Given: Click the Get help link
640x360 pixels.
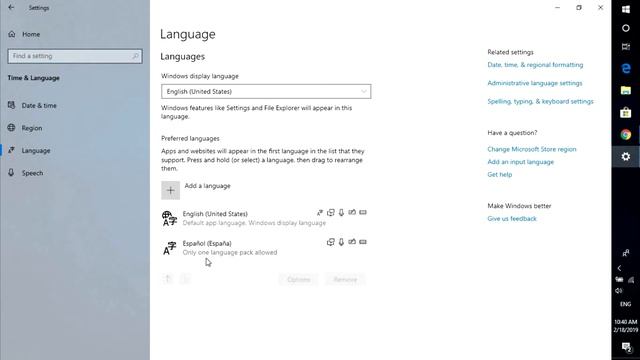Looking at the screenshot, I should tap(500, 174).
